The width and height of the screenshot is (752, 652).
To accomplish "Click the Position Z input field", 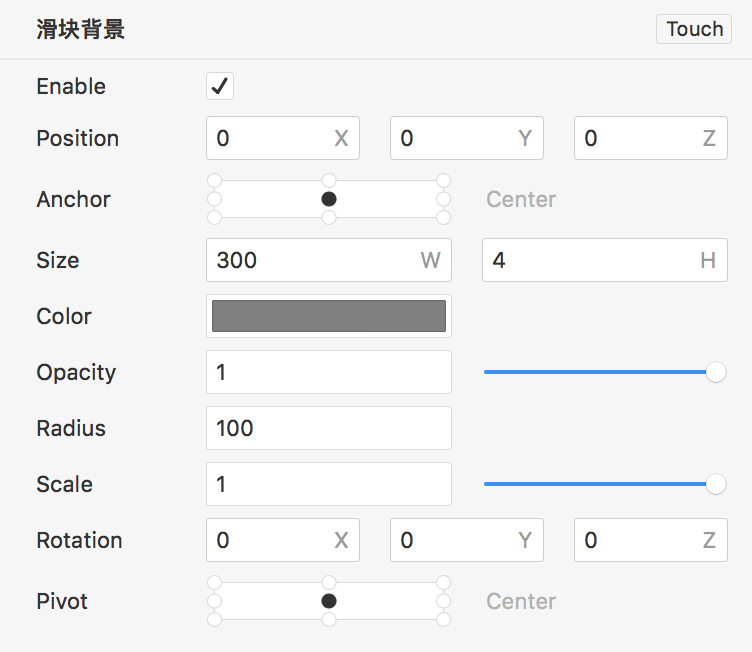I will point(640,138).
